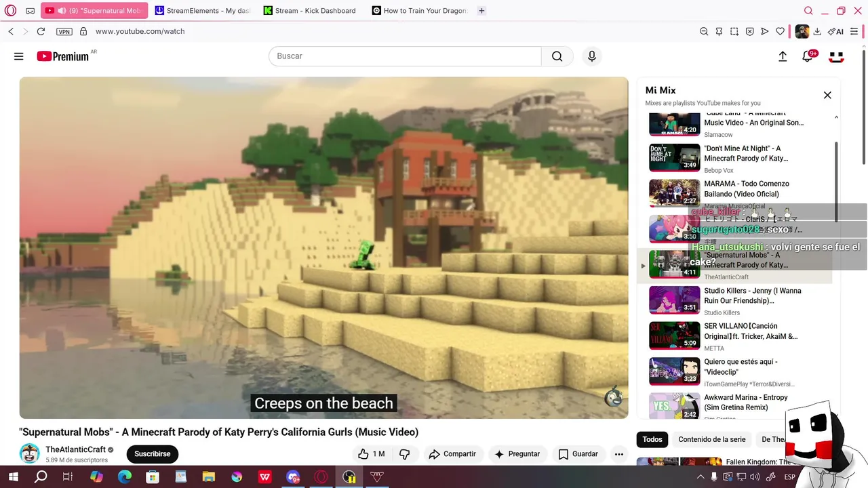Take a snapshot with the capture icon
The width and height of the screenshot is (868, 488).
(734, 31)
